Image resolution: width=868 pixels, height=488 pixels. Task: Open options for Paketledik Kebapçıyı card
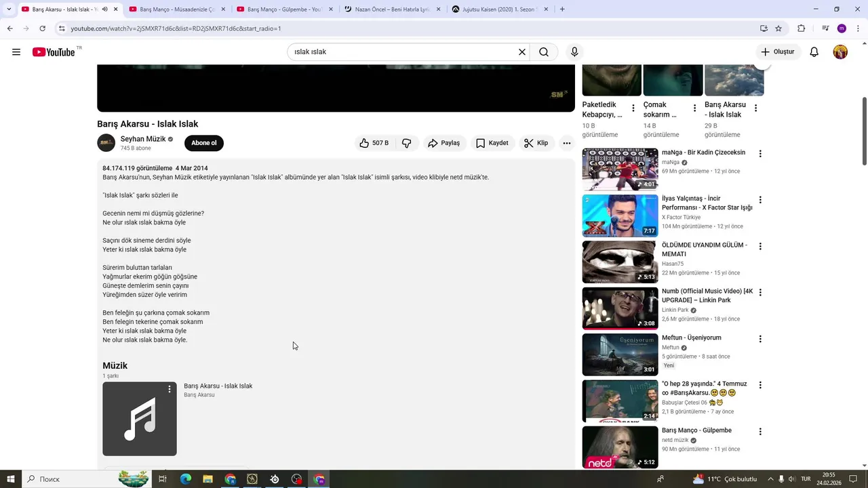(633, 108)
